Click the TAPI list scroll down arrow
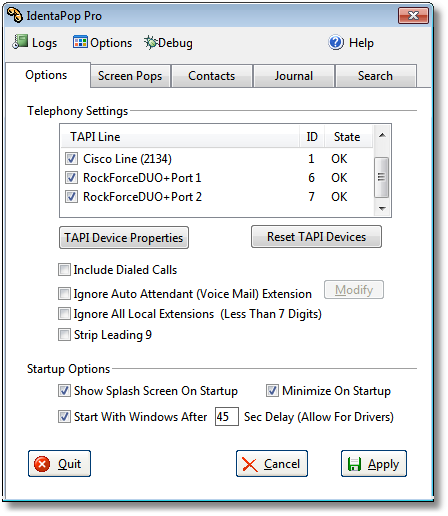This screenshot has width=448, height=516. pyautogui.click(x=382, y=209)
